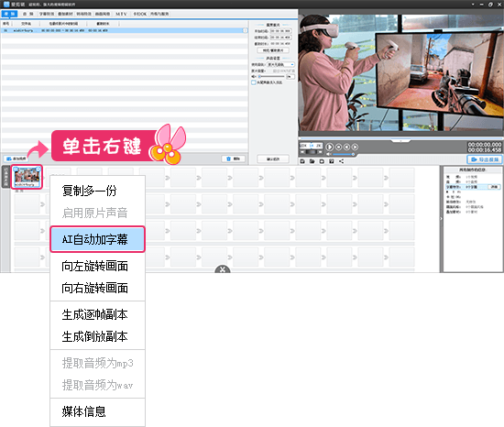Click the fourth project toolbar icon

click(332, 161)
